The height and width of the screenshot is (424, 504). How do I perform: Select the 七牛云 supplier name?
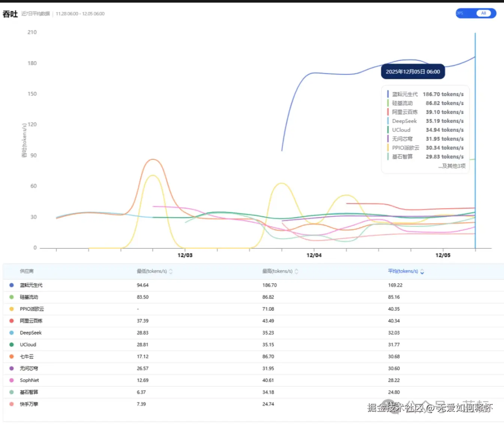coord(27,357)
